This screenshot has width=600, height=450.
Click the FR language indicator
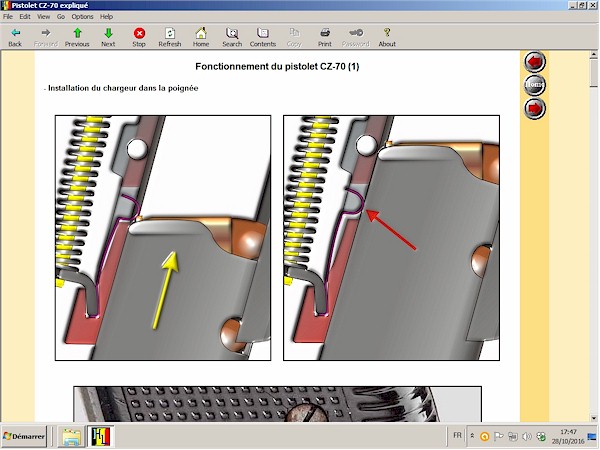pyautogui.click(x=457, y=435)
